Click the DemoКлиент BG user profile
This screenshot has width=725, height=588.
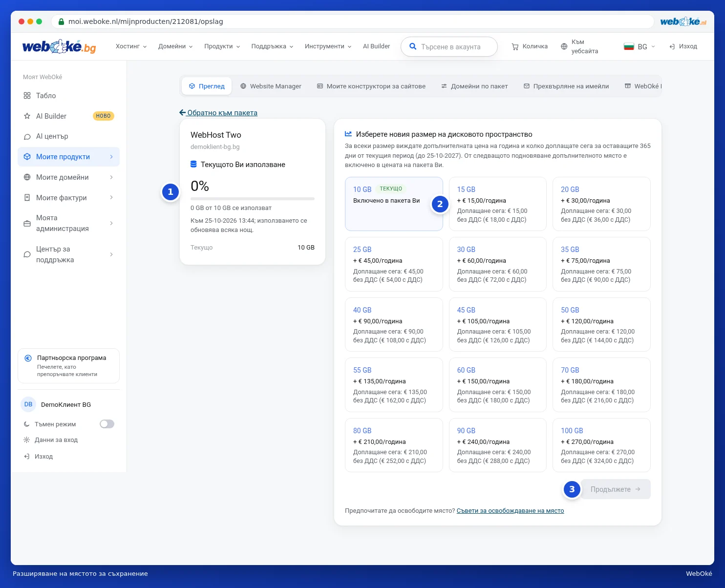tap(68, 404)
